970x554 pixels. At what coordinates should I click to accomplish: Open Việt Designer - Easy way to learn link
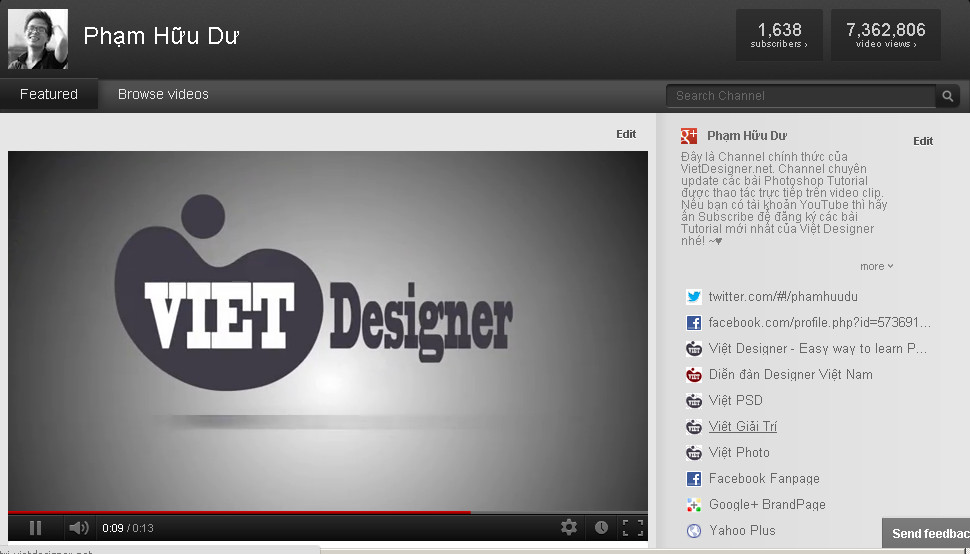[818, 349]
